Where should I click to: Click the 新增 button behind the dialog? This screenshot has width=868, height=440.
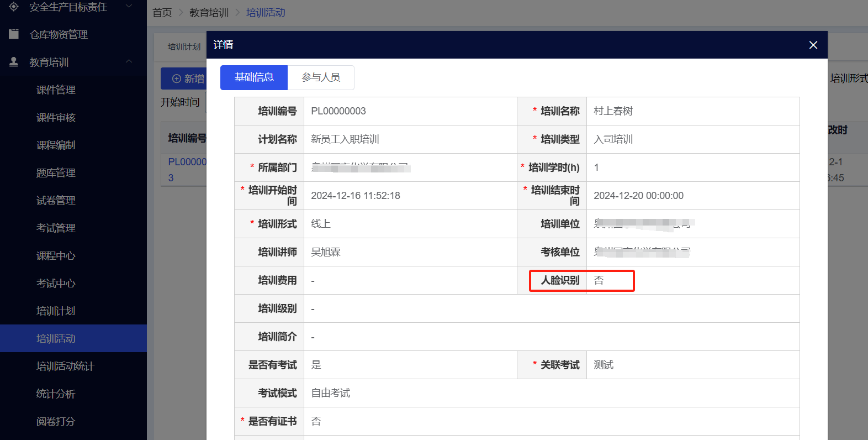pos(183,78)
